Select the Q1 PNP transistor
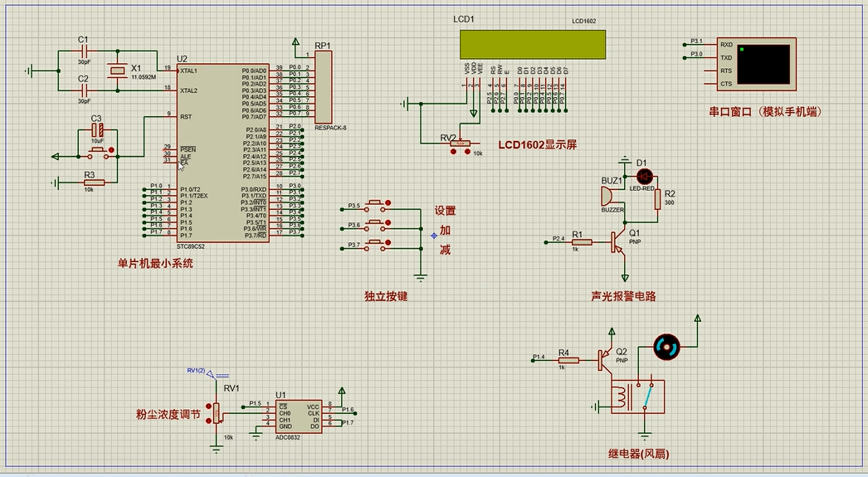 (619, 241)
